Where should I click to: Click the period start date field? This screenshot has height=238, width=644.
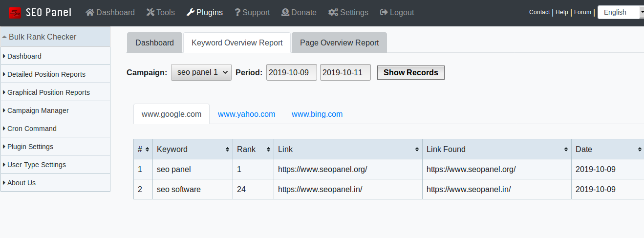point(292,72)
